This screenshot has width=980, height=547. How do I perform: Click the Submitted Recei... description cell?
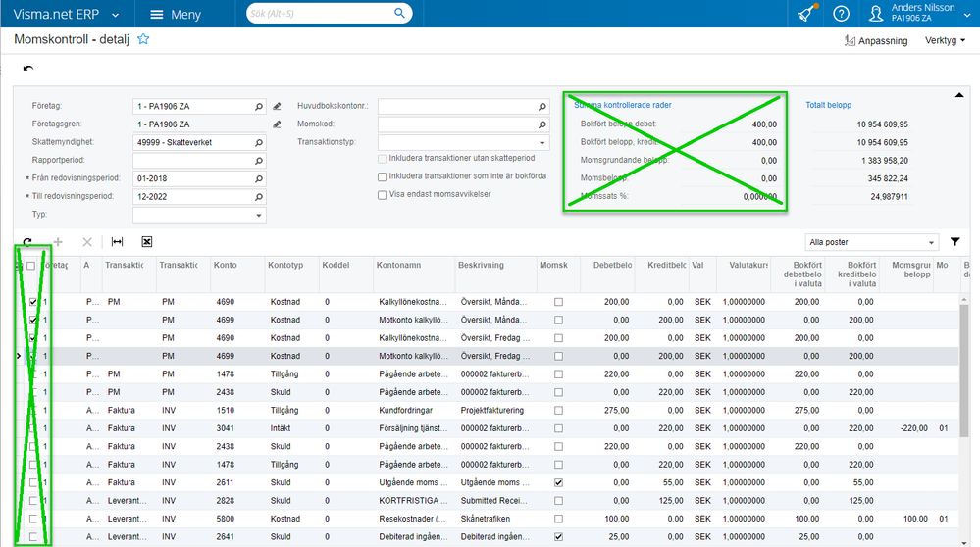(495, 501)
